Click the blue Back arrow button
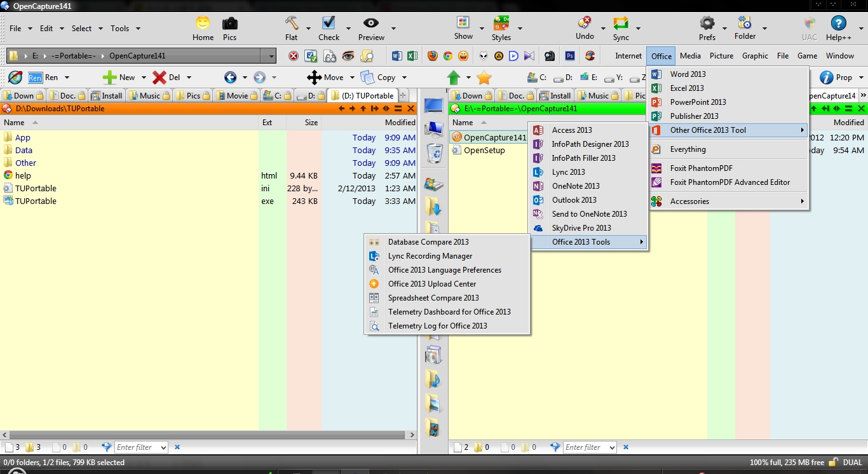 click(231, 78)
